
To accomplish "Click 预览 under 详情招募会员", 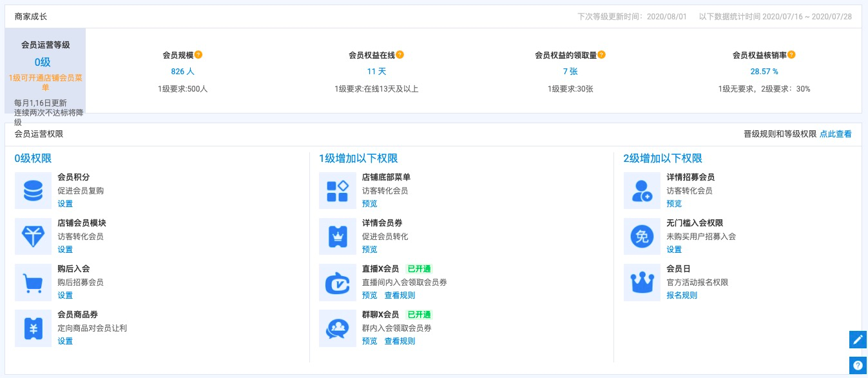I will [x=674, y=204].
